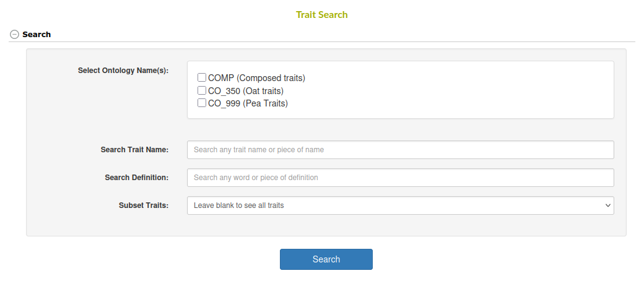The height and width of the screenshot is (281, 644).
Task: Collapse the Search section minus icon
Action: [x=15, y=35]
